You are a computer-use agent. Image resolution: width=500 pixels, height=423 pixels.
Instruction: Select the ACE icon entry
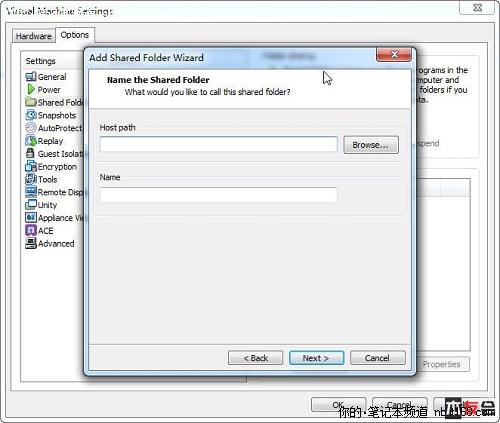coord(31,230)
